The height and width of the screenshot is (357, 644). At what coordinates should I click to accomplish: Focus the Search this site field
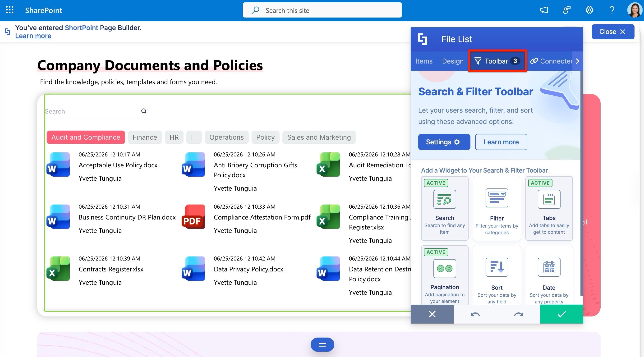tap(322, 10)
